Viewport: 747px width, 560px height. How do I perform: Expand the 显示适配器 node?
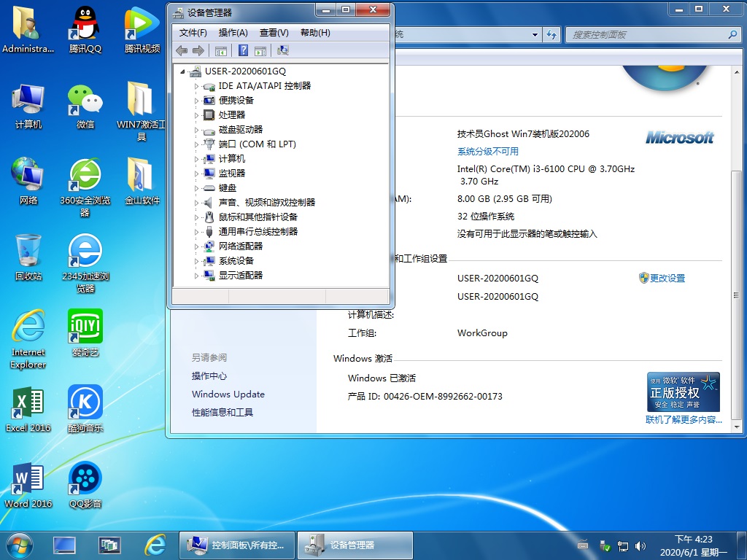[196, 276]
